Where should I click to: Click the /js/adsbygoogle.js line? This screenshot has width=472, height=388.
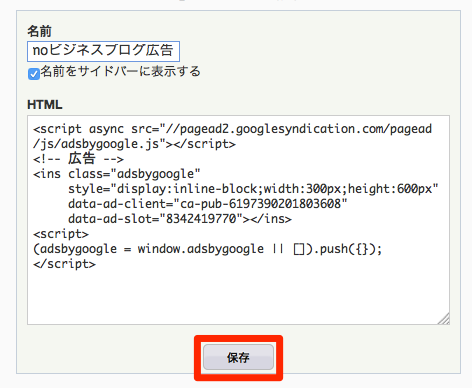tap(134, 144)
